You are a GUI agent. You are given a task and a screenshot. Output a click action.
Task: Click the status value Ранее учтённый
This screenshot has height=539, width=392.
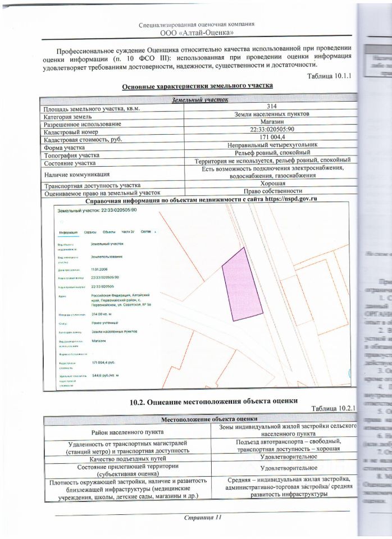(x=105, y=323)
